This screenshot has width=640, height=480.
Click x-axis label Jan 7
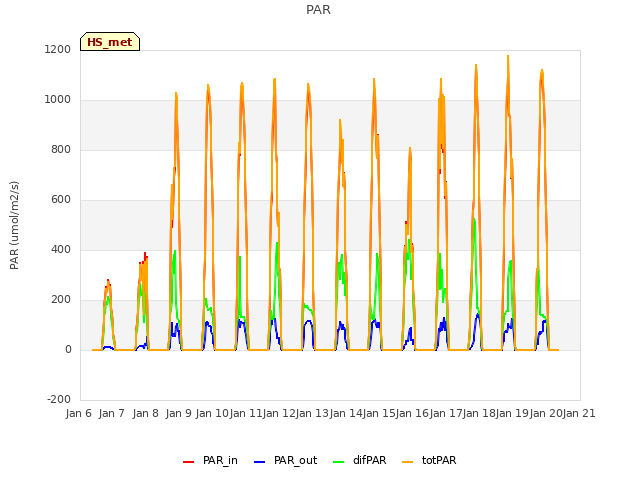tap(111, 413)
